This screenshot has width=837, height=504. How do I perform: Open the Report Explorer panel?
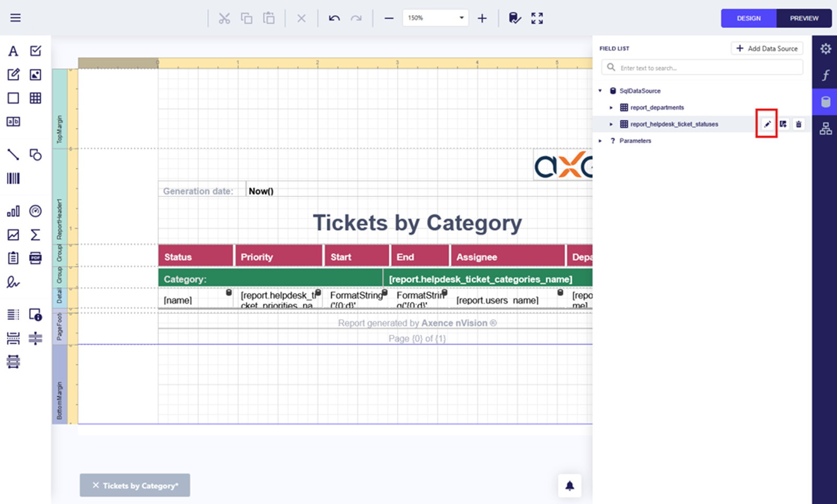coord(825,129)
